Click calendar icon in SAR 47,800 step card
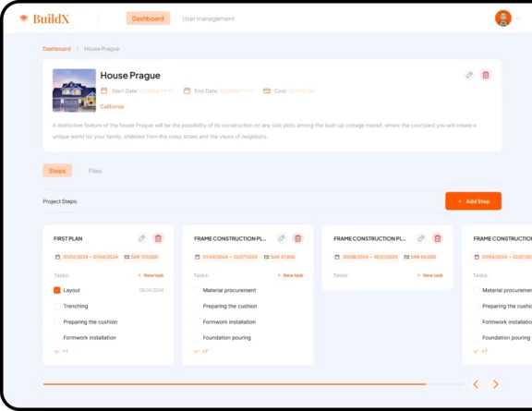 [x=197, y=257]
